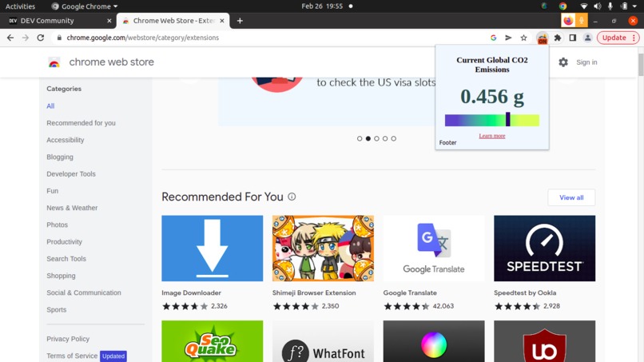This screenshot has height=362, width=644.
Task: Reload the current page
Action: [40, 38]
